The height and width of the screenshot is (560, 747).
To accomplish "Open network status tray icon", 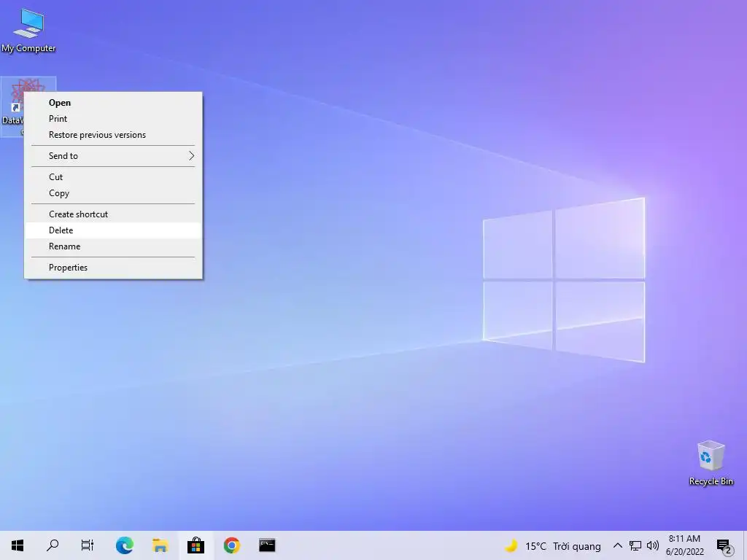I will point(635,545).
